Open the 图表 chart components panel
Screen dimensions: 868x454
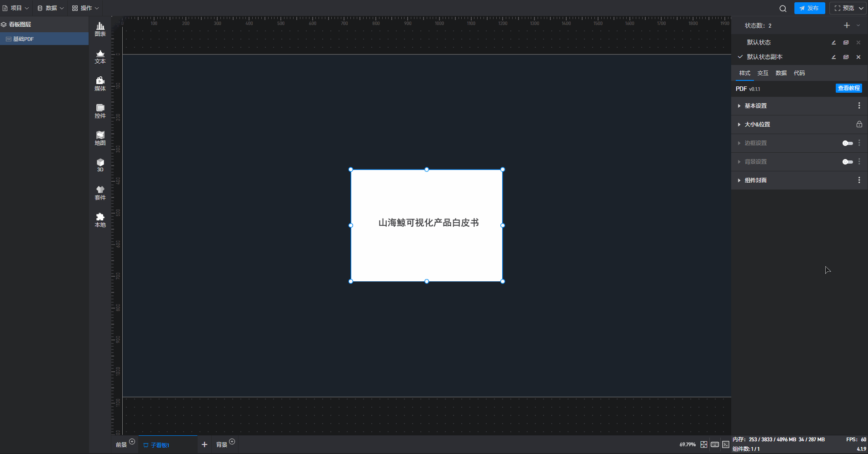pos(100,30)
